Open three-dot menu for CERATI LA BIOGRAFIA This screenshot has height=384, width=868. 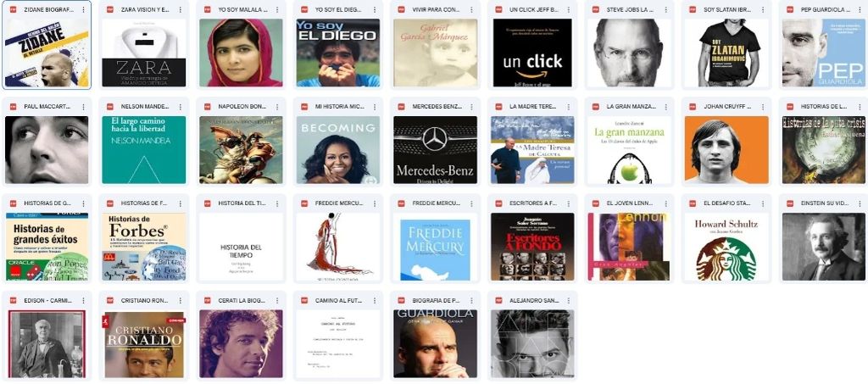(x=277, y=300)
